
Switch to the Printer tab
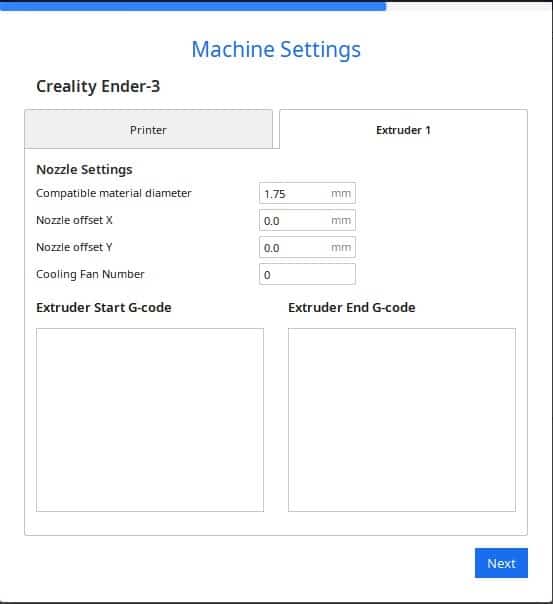[x=149, y=129]
